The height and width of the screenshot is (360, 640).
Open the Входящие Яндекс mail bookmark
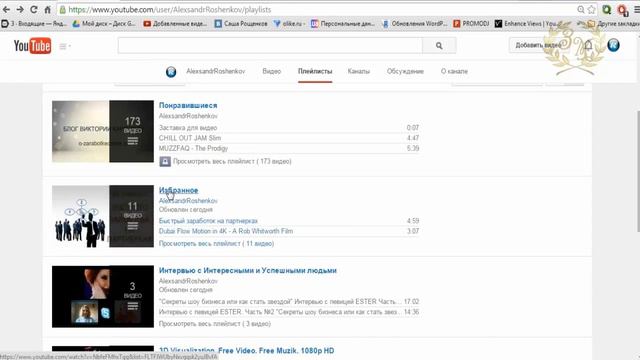(x=34, y=24)
